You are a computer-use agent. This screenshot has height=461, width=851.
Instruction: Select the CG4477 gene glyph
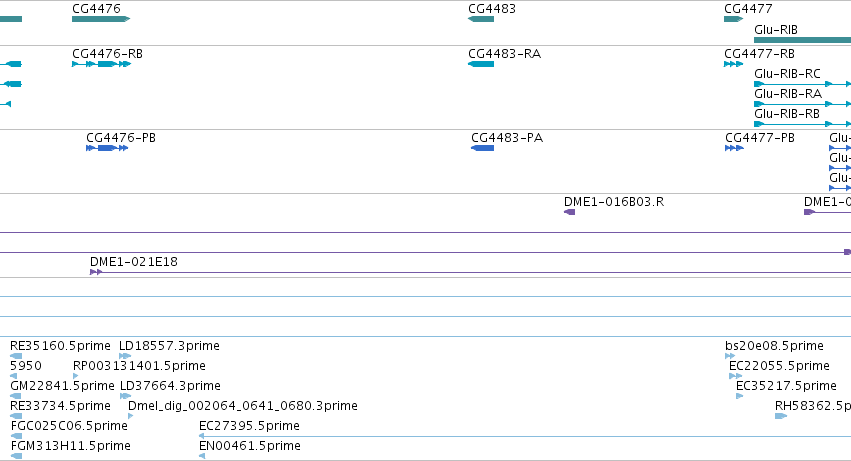pyautogui.click(x=733, y=19)
